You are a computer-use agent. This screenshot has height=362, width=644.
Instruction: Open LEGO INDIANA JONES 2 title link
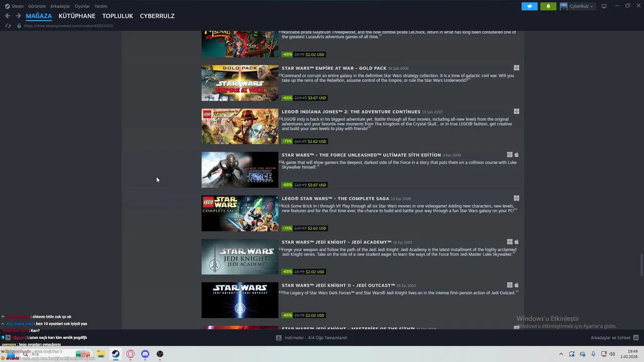351,112
